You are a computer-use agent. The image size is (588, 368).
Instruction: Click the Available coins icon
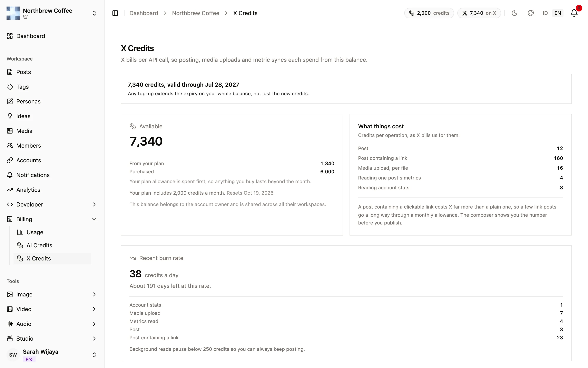click(133, 126)
